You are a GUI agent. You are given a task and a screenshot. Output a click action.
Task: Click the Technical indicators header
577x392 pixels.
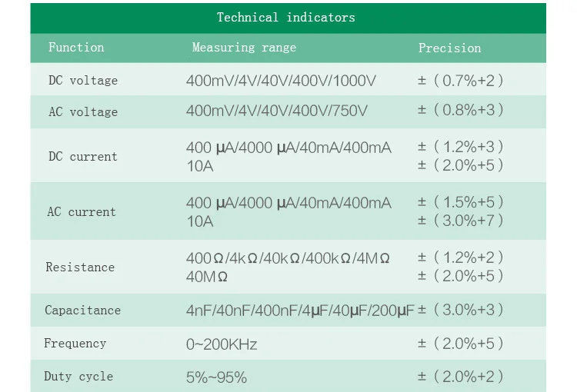(x=285, y=17)
